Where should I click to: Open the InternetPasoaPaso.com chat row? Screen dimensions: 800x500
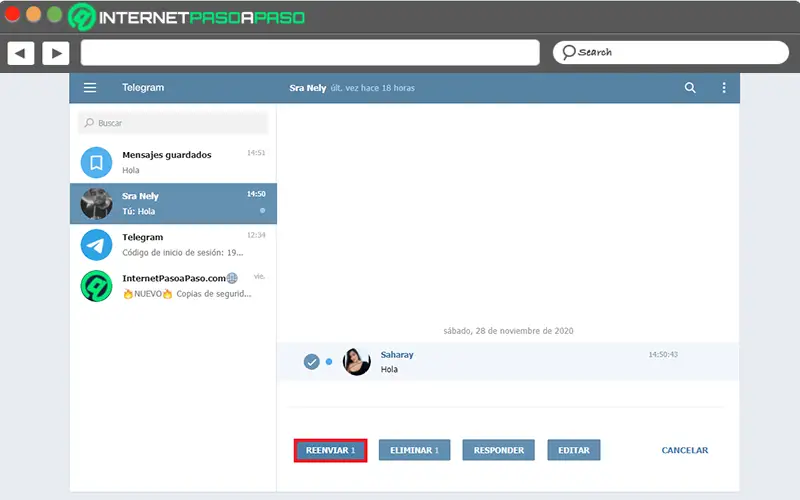pyautogui.click(x=173, y=286)
